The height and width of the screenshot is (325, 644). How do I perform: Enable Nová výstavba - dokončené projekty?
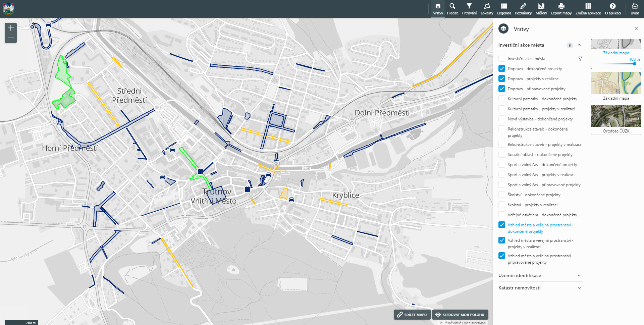pyautogui.click(x=502, y=119)
